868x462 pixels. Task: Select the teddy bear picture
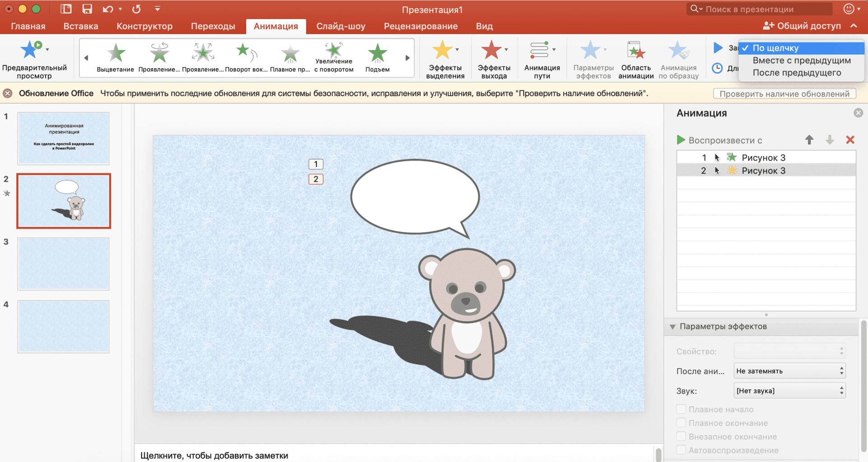click(467, 314)
